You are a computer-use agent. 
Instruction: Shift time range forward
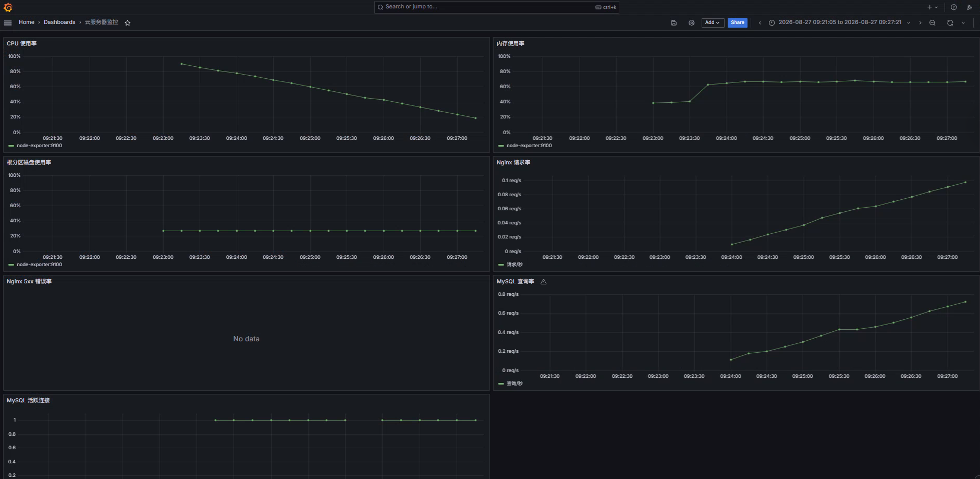[x=920, y=23]
